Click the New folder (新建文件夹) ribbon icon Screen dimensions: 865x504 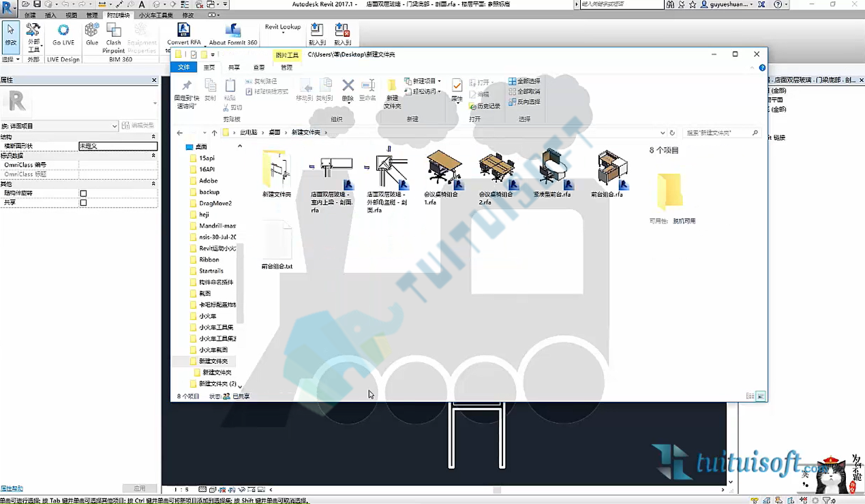coord(392,93)
